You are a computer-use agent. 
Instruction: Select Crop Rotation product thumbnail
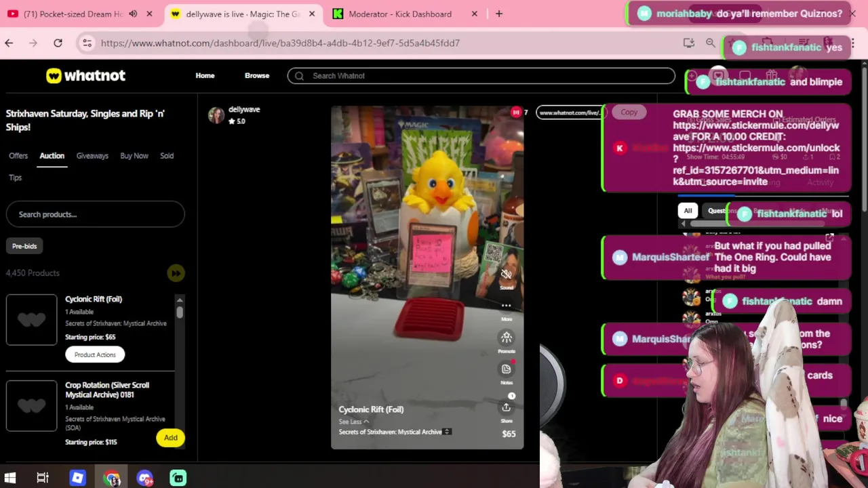point(32,406)
